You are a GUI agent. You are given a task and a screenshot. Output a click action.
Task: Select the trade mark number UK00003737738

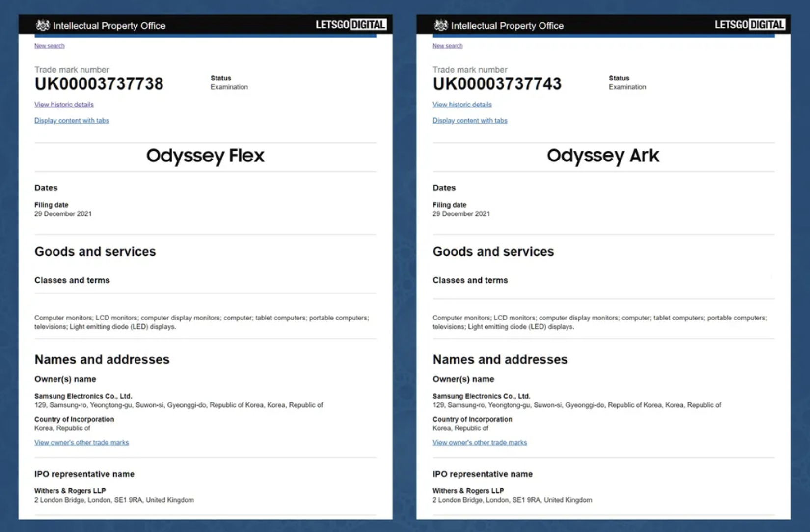[x=99, y=84]
